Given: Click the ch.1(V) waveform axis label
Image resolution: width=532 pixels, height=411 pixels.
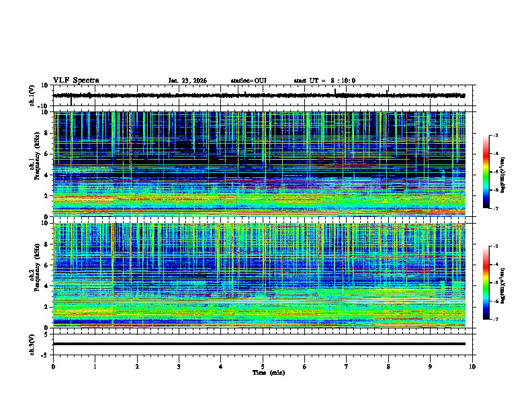Looking at the screenshot, I should [x=32, y=95].
